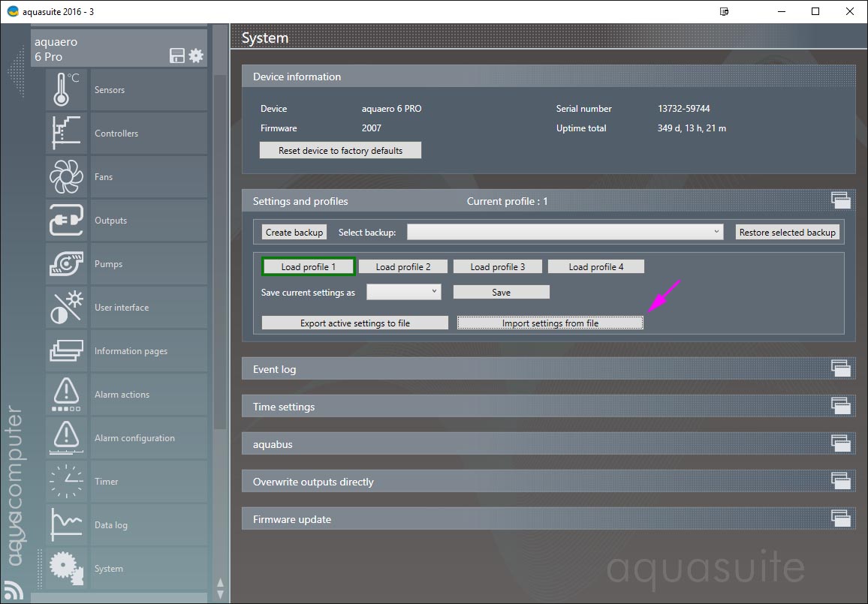Image resolution: width=868 pixels, height=604 pixels.
Task: Click the save disk icon beside aquaero
Action: click(x=177, y=56)
